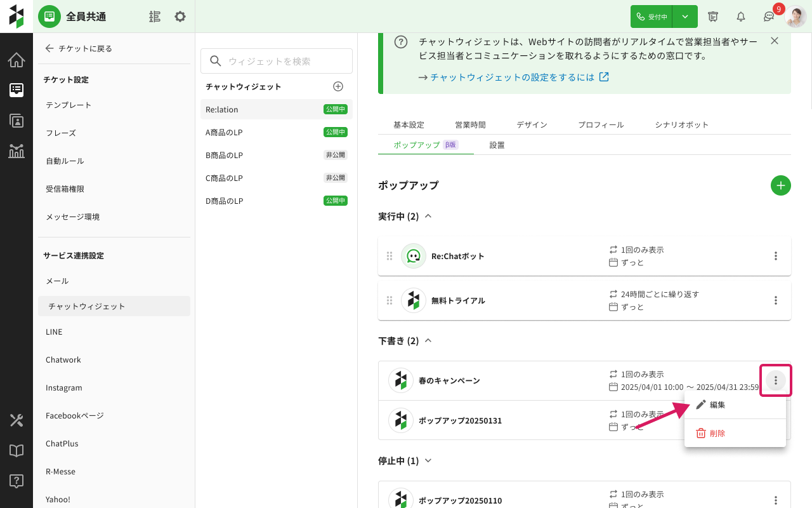Open the notification bell icon
Viewport: 812px width, 508px height.
pos(740,17)
